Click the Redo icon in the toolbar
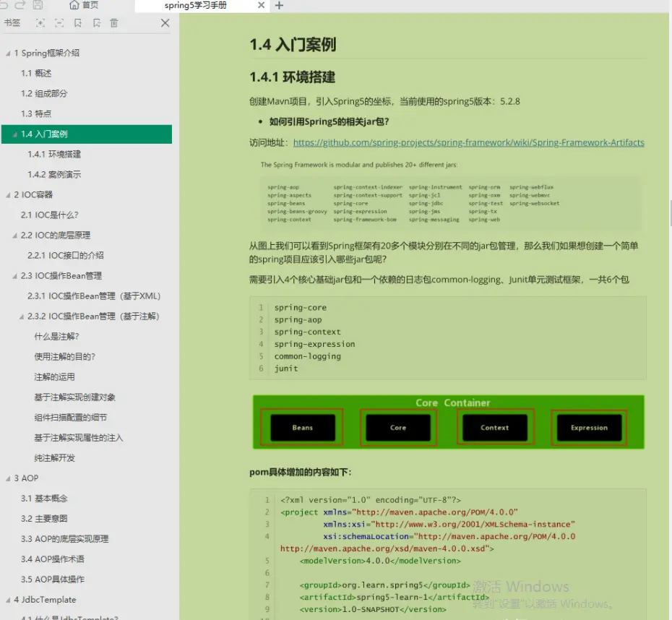This screenshot has height=620, width=672. click(x=20, y=6)
